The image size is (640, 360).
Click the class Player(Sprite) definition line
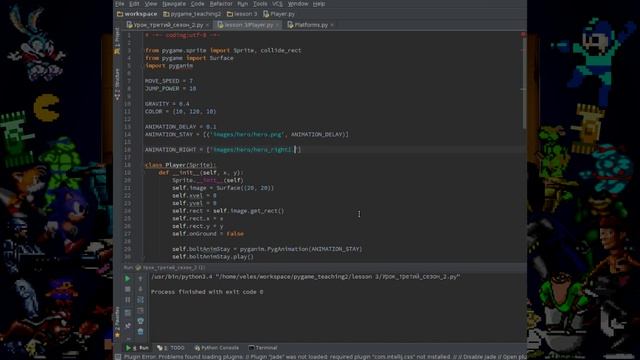(180, 165)
